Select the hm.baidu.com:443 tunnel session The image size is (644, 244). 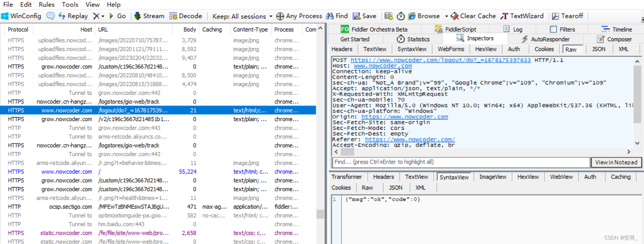pyautogui.click(x=158, y=224)
